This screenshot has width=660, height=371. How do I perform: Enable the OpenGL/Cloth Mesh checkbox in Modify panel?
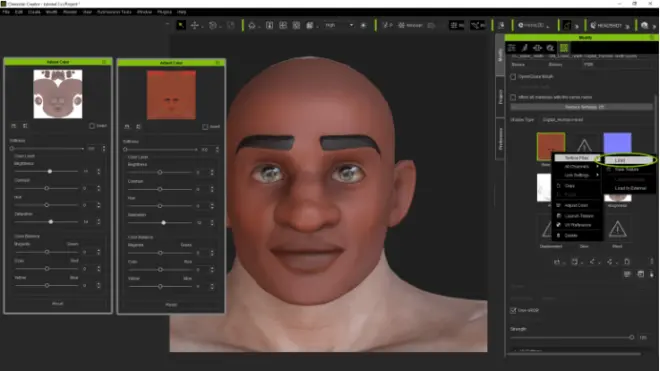point(513,77)
